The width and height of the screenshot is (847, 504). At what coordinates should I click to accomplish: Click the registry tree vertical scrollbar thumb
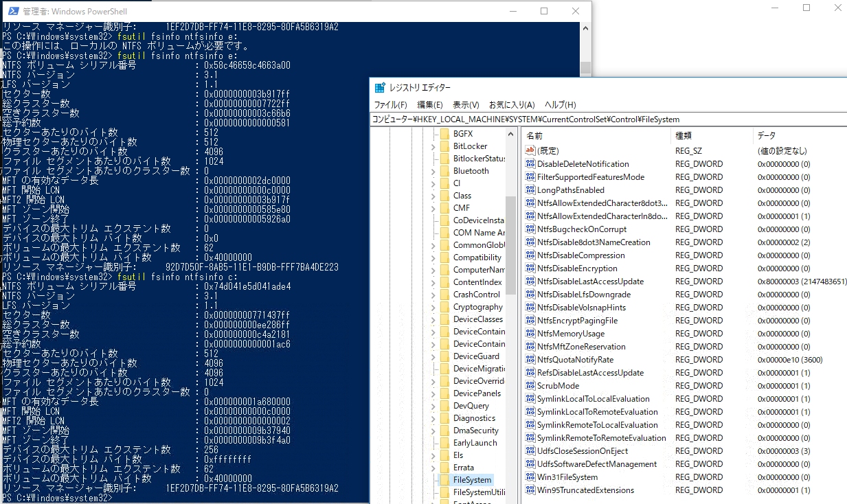point(510,245)
